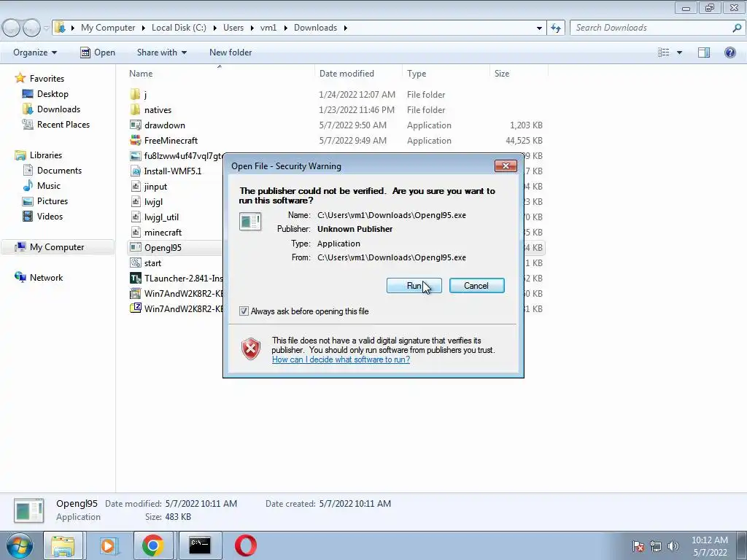Screen dimensions: 747x560
Task: Go back with the Back arrow button
Action: point(12,28)
